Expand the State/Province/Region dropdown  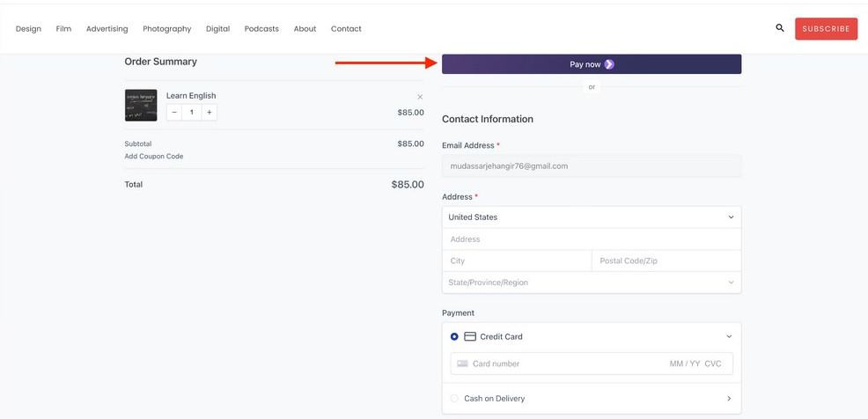point(591,283)
